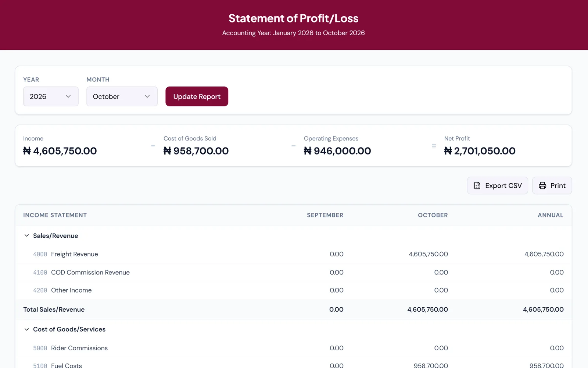
Task: Click the Freight Revenue October amount
Action: pyautogui.click(x=428, y=254)
